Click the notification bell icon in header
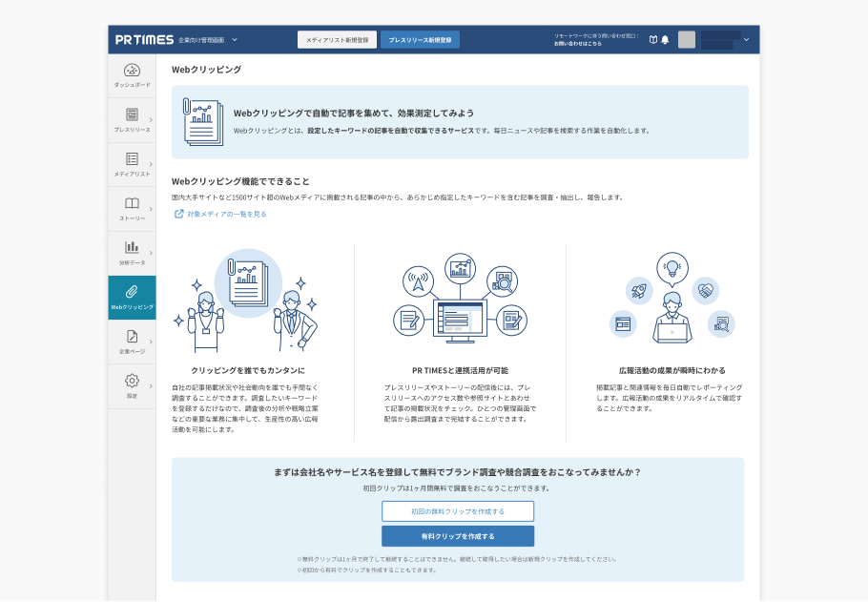Image resolution: width=868 pixels, height=602 pixels. [666, 39]
